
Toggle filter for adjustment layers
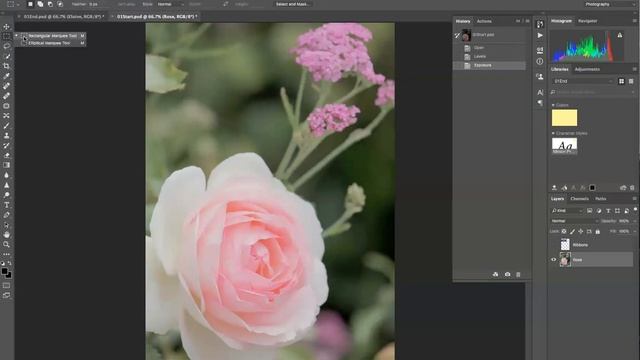click(599, 211)
